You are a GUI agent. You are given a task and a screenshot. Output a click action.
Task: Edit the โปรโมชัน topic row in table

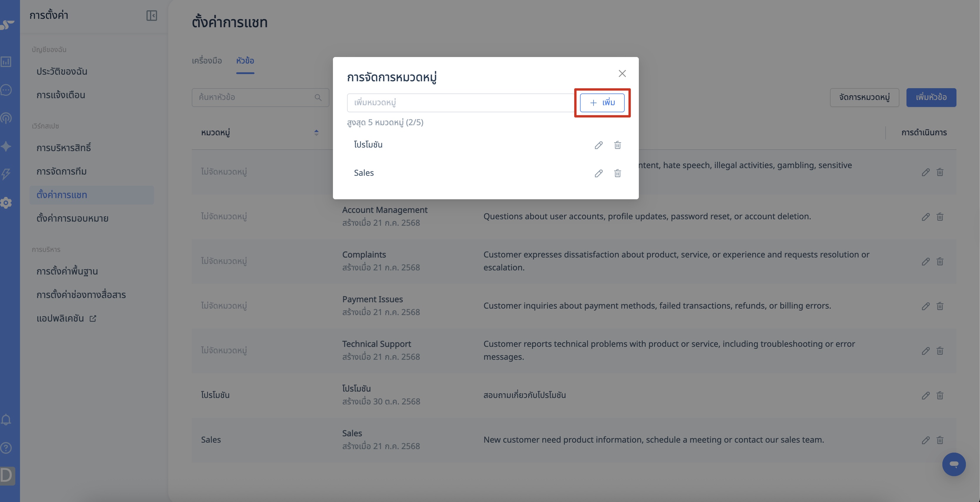click(926, 396)
